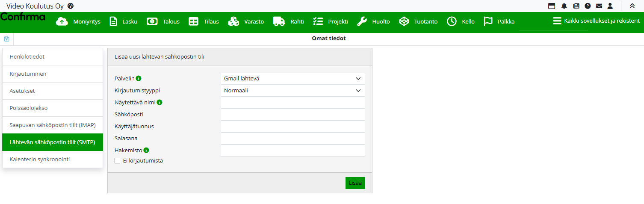Switch to Saapuvan sähköpostin tilit (IMAP)

pos(53,125)
